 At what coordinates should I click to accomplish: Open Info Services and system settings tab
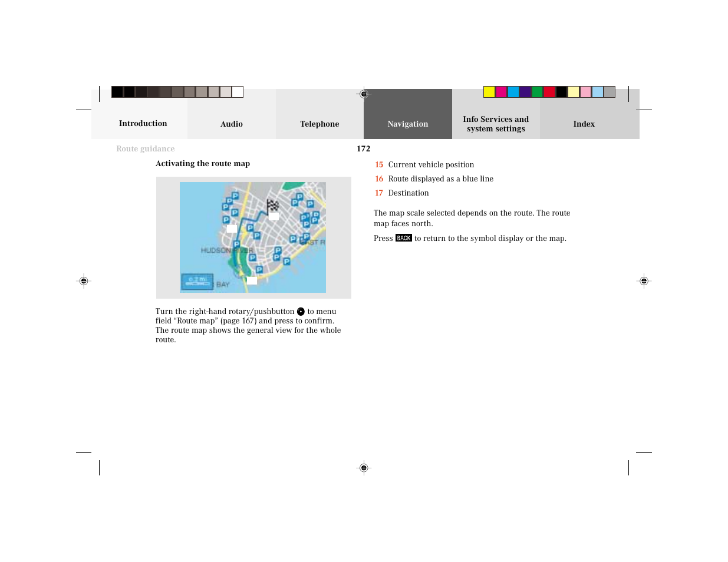[496, 124]
